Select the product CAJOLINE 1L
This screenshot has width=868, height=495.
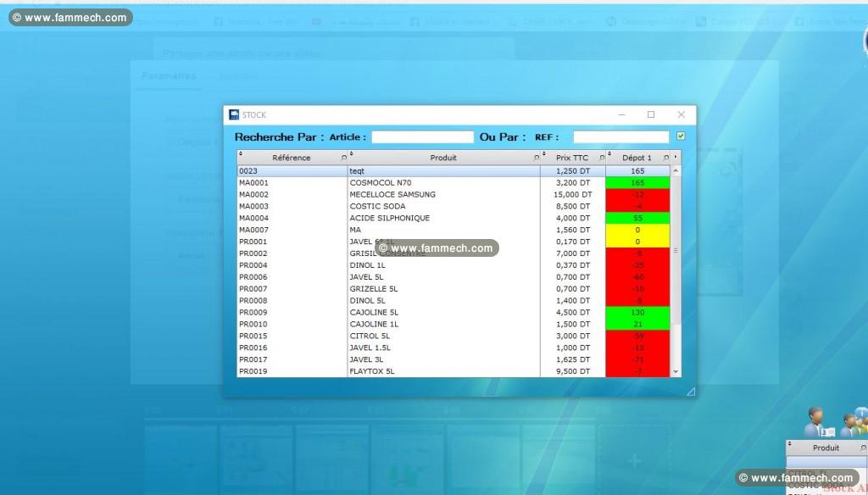click(374, 324)
